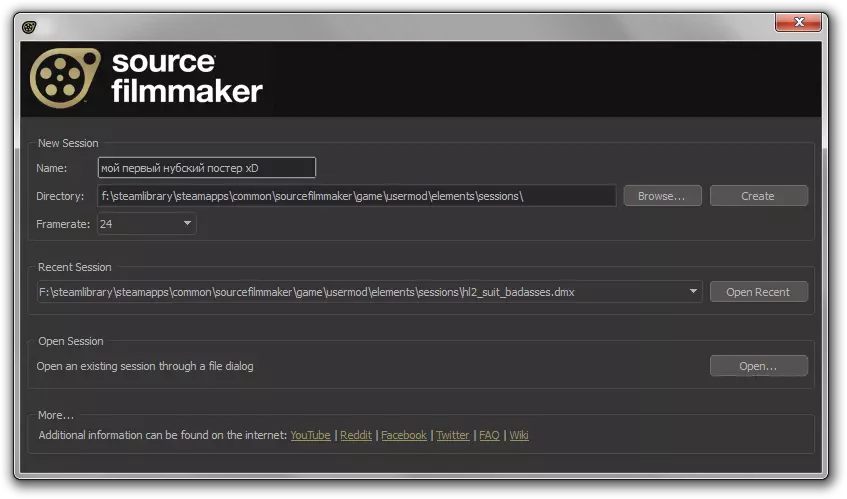
Task: Click the 'Directory:' label
Action: 60,196
